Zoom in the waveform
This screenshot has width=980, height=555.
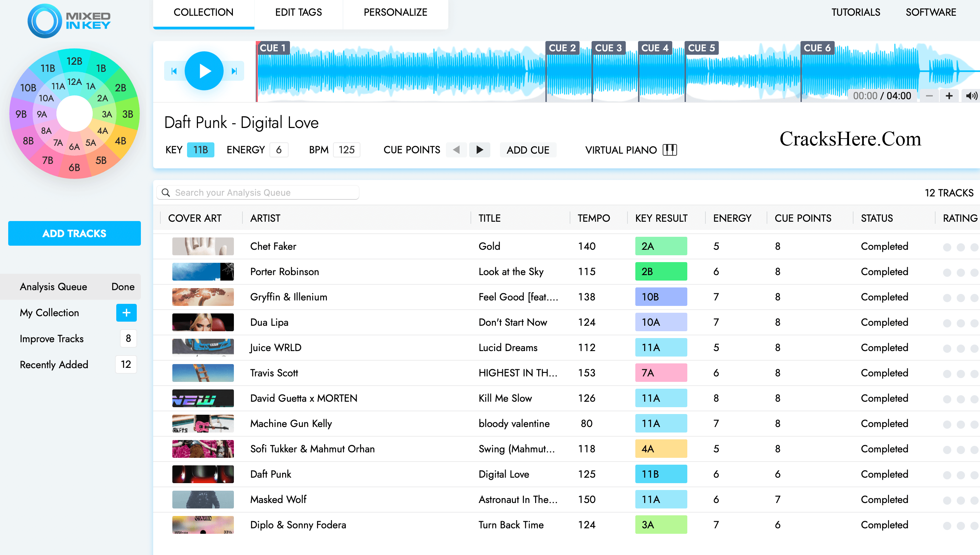(949, 96)
